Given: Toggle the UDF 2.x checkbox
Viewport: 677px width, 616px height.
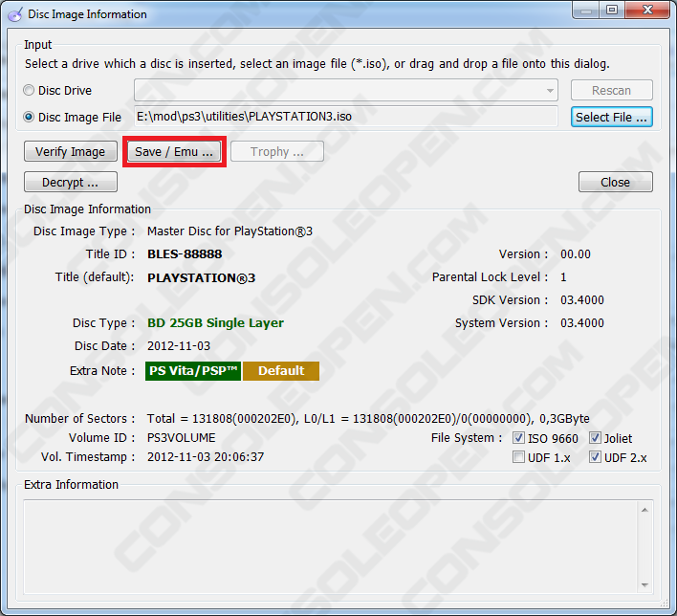Looking at the screenshot, I should (595, 457).
